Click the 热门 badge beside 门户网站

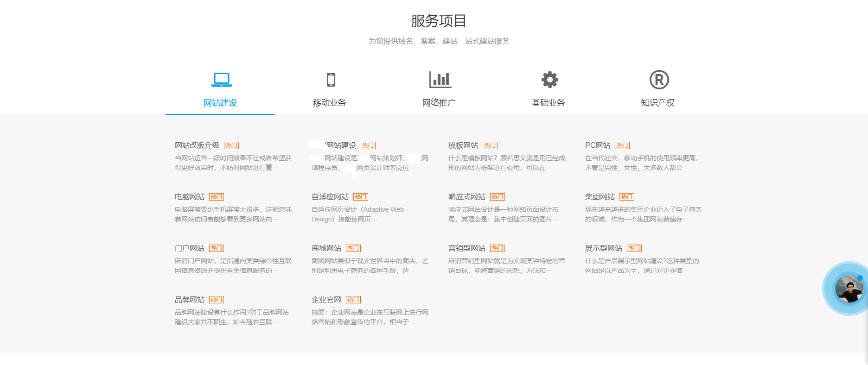click(x=217, y=248)
